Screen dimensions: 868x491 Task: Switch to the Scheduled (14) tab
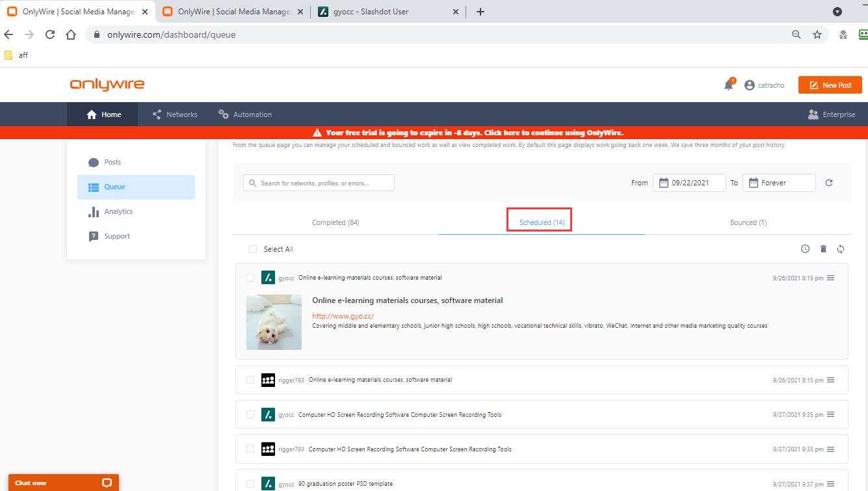pyautogui.click(x=542, y=222)
